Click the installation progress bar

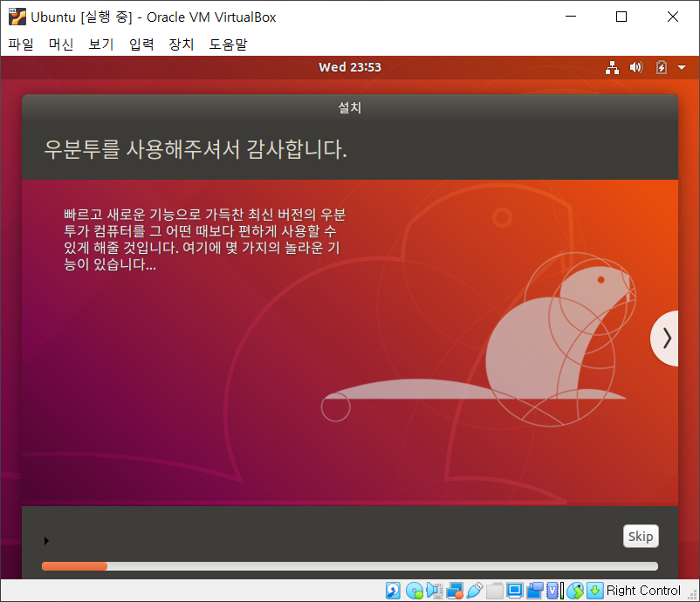tap(350, 566)
